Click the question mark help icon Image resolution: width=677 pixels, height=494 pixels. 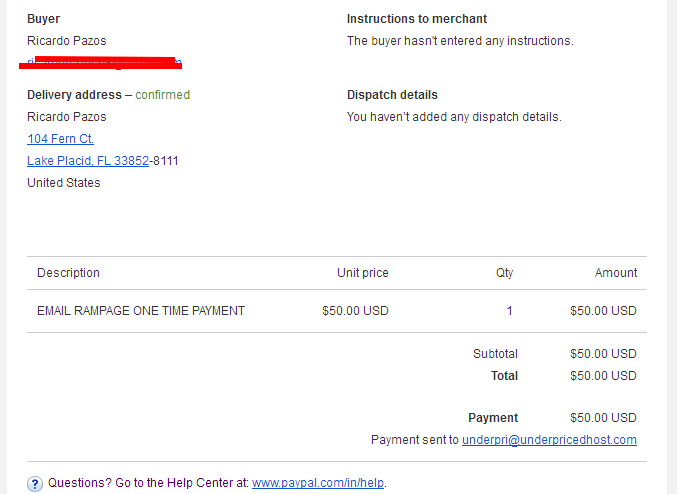[x=35, y=484]
